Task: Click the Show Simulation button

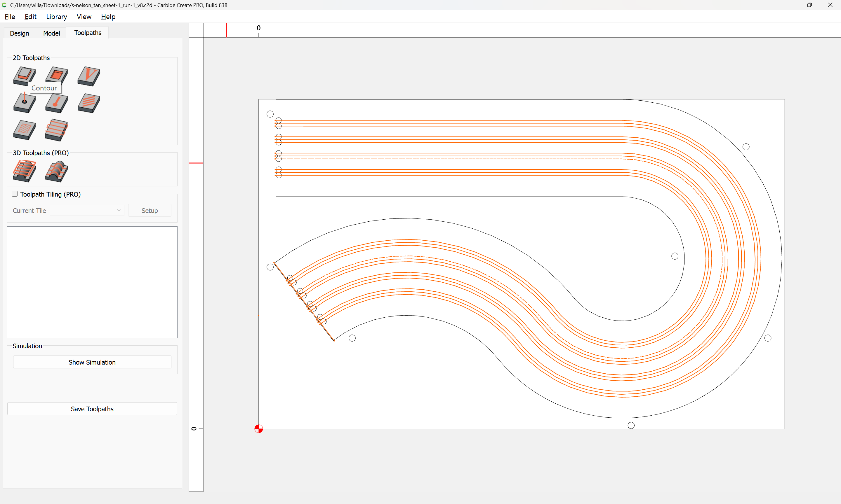Action: (92, 362)
